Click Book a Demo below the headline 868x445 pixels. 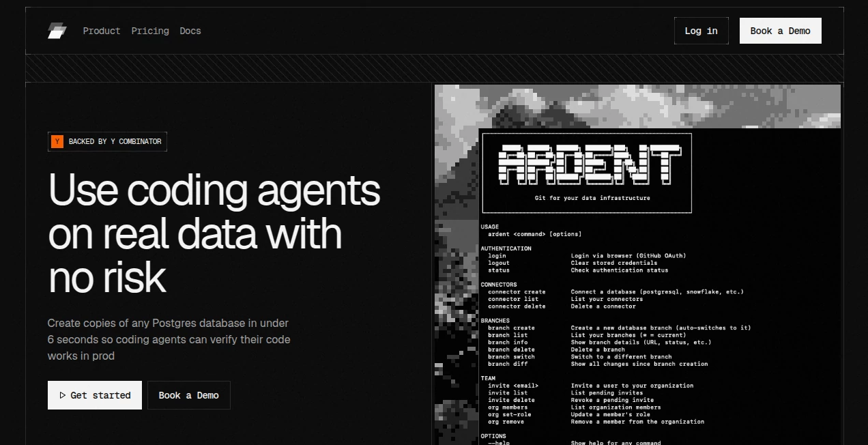(x=189, y=395)
